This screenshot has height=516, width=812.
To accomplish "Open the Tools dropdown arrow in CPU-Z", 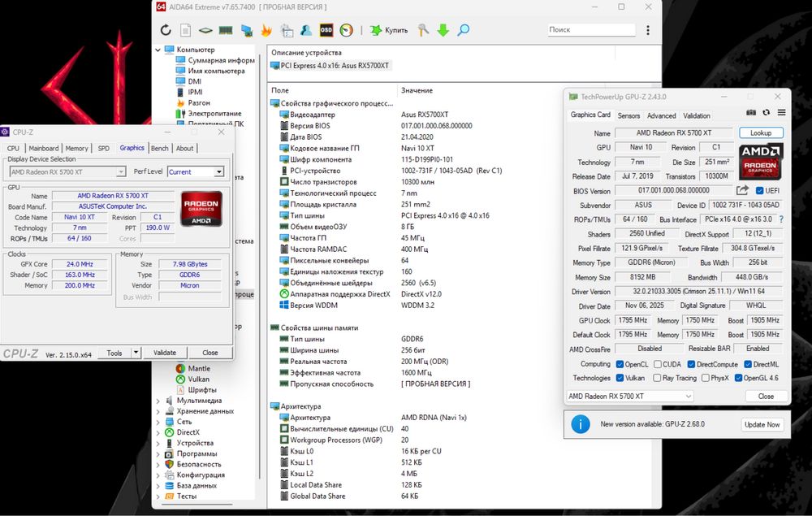I will pyautogui.click(x=136, y=353).
